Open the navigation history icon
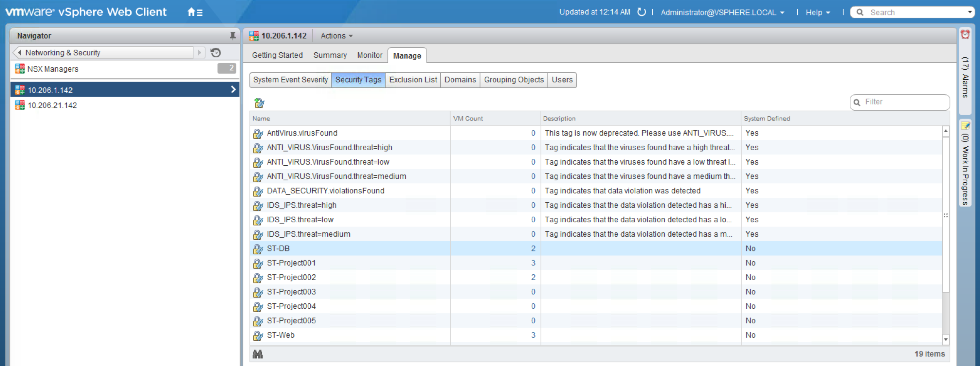This screenshot has height=366, width=980. (x=216, y=52)
